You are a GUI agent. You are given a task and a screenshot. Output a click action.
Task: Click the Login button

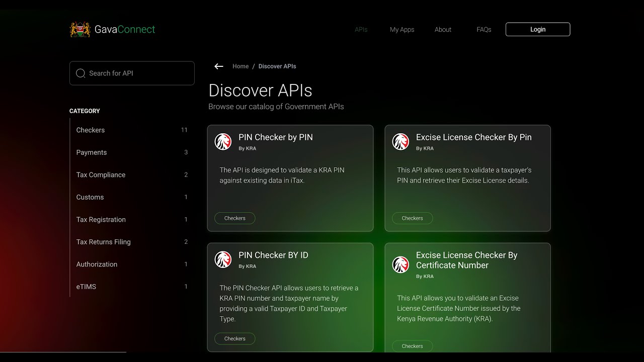538,29
